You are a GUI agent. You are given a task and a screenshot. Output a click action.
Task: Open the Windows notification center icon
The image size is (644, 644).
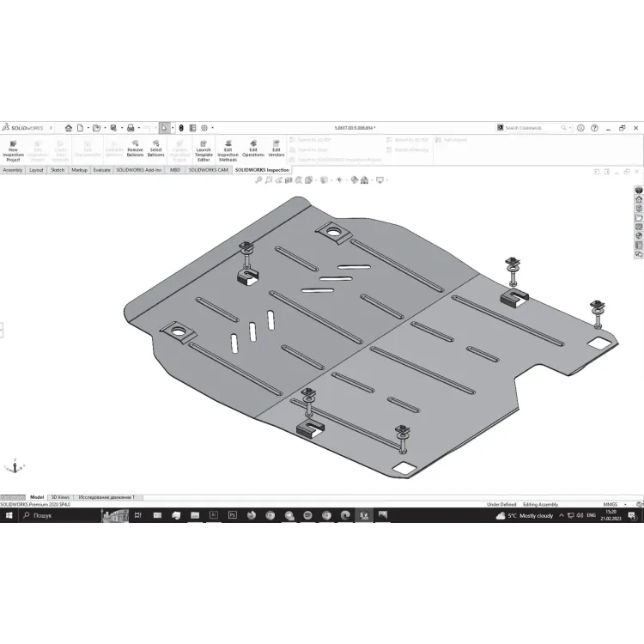tap(632, 515)
